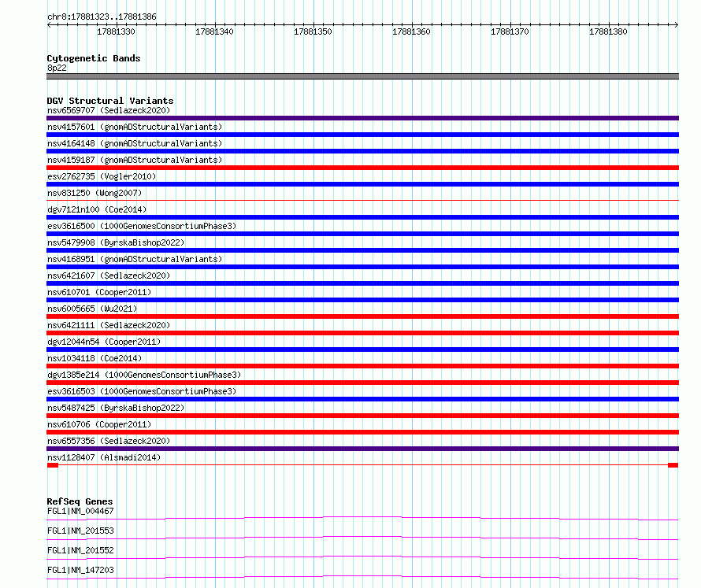Viewport: 701px width, 588px height.
Task: Click the purple bar under nsv6569707
Action: tap(362, 118)
